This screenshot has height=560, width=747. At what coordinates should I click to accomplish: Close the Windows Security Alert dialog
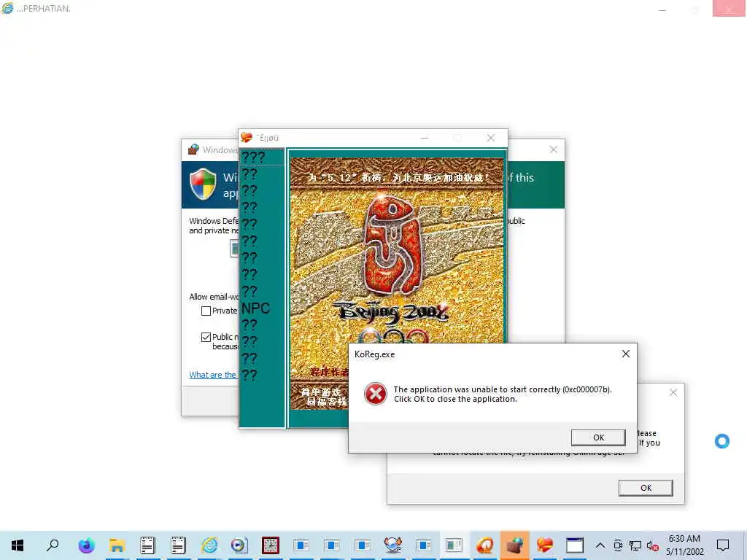pos(553,149)
